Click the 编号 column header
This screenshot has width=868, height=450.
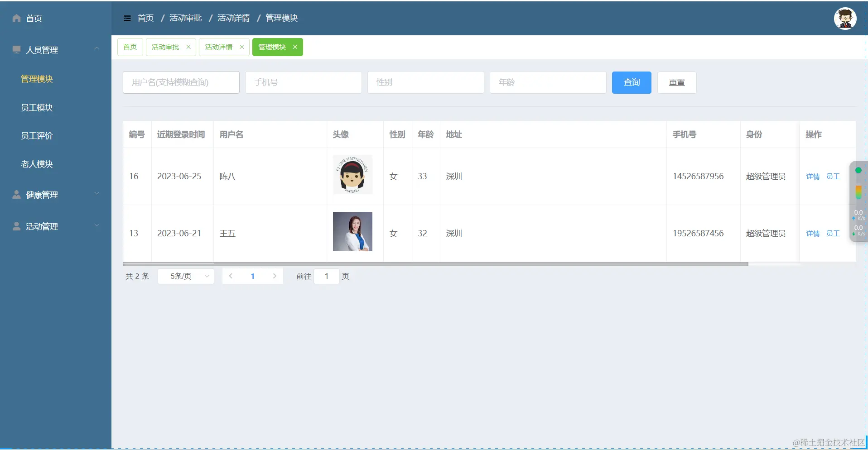pos(137,134)
